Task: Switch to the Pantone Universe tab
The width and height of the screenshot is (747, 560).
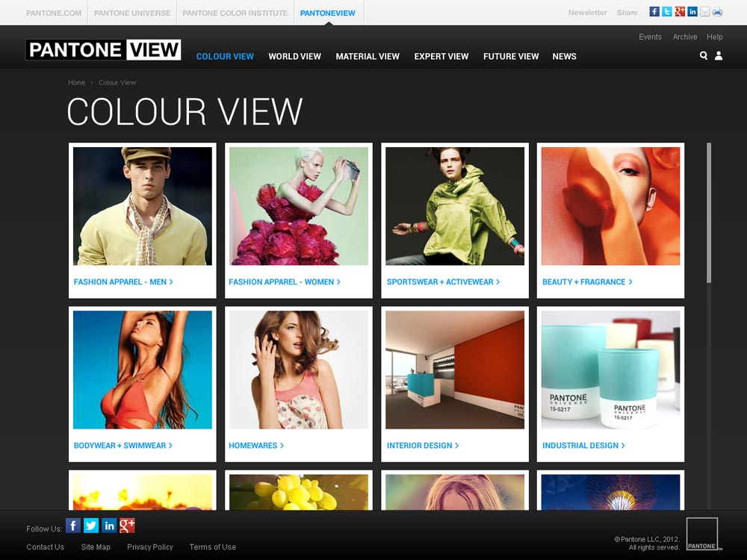Action: (x=132, y=13)
